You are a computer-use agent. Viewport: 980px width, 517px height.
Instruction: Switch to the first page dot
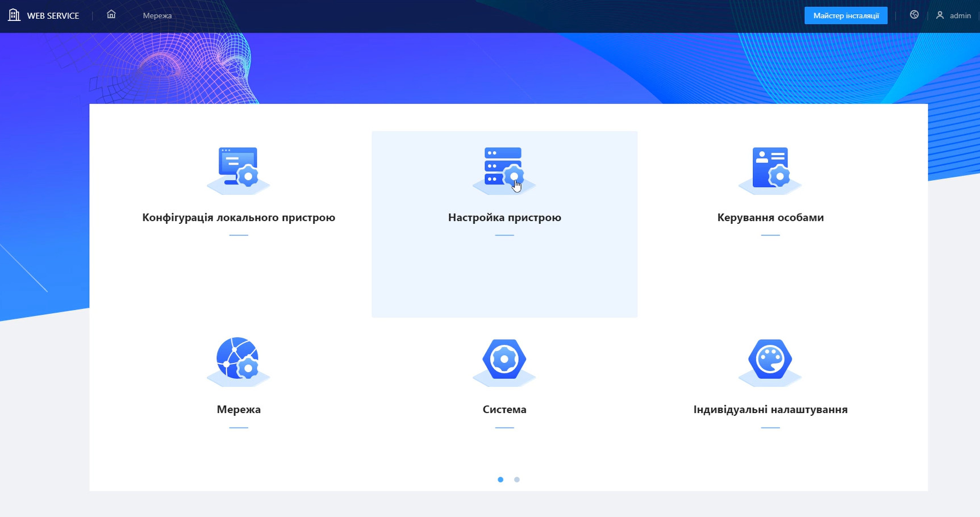(x=501, y=480)
